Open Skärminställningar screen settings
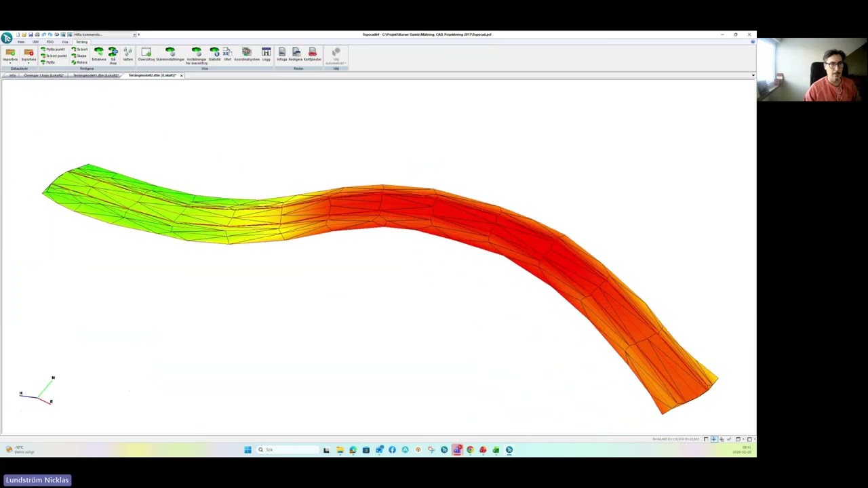The image size is (868, 488). pos(170,54)
